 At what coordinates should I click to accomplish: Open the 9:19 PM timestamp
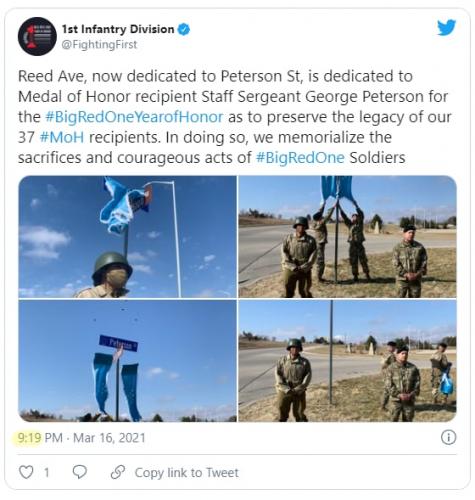(40, 438)
